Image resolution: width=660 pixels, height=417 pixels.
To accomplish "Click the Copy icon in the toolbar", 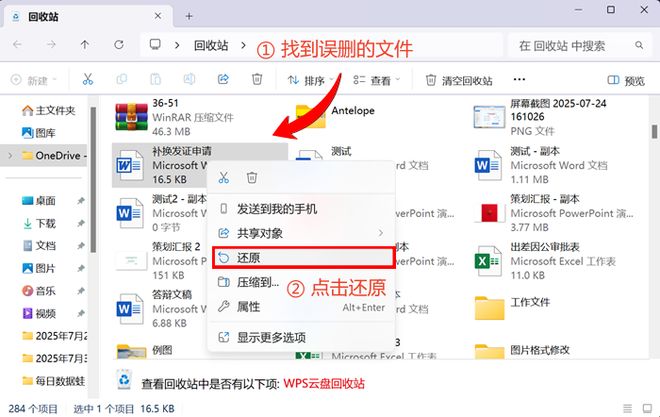I will pyautogui.click(x=122, y=79).
